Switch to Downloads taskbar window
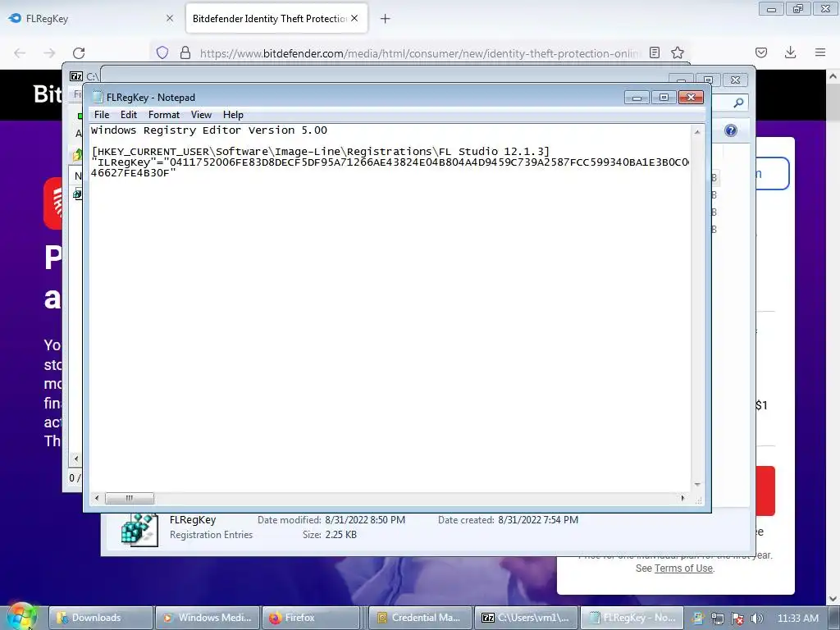Image resolution: width=840 pixels, height=630 pixels. click(101, 618)
